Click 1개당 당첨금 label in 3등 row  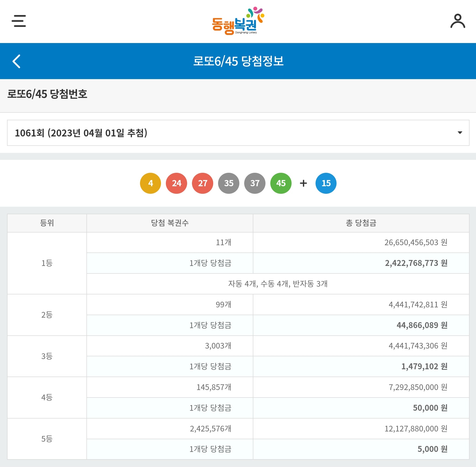click(x=210, y=367)
